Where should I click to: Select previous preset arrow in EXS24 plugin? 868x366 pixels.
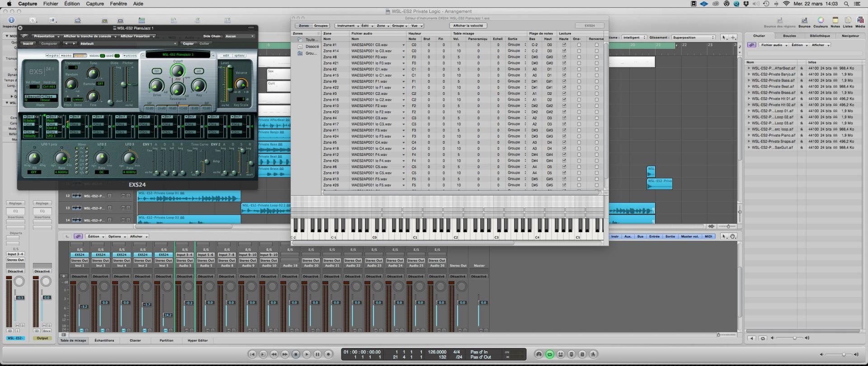click(66, 44)
